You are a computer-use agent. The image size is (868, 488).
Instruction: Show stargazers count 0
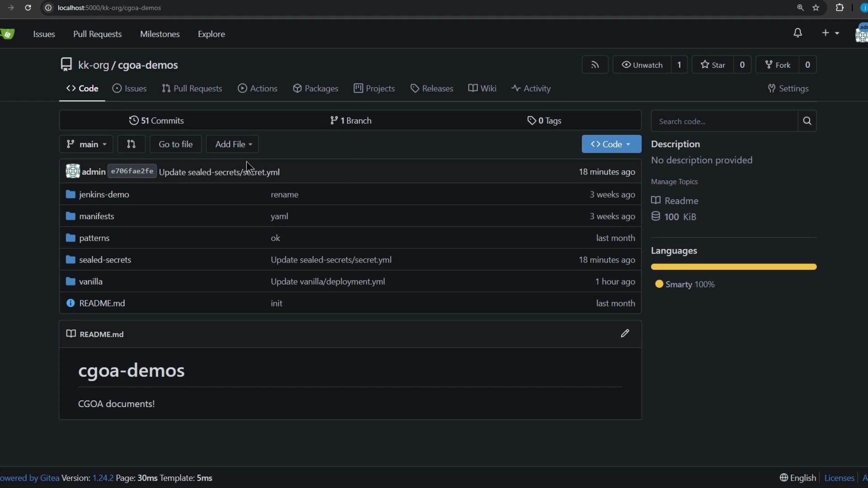(x=742, y=65)
